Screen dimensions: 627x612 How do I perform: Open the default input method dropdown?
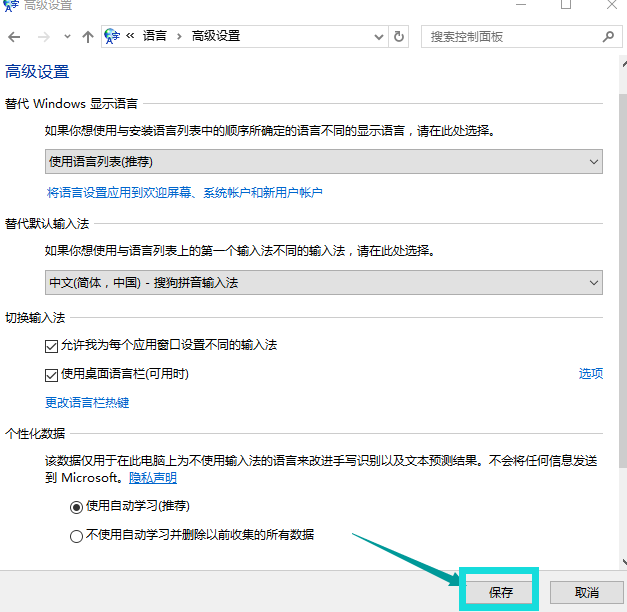pyautogui.click(x=323, y=283)
